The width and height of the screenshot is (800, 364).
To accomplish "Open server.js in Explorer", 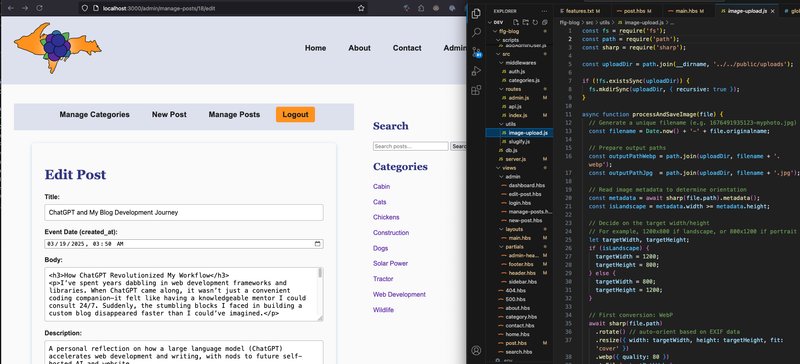I will coord(515,159).
